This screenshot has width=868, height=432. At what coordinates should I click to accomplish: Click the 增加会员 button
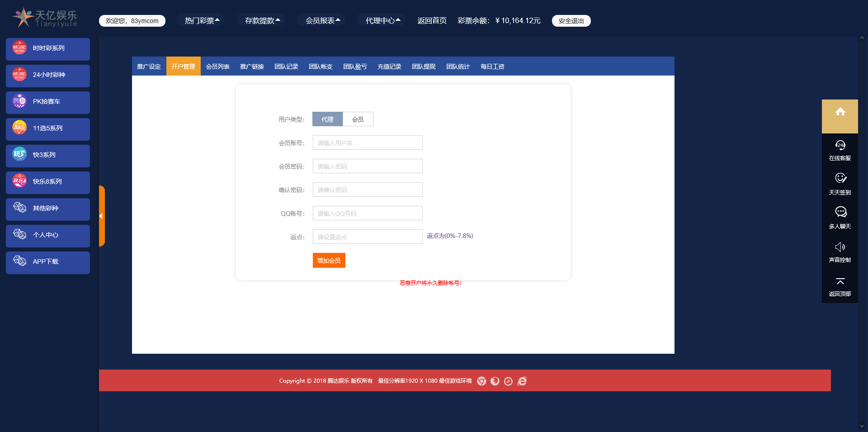coord(329,261)
